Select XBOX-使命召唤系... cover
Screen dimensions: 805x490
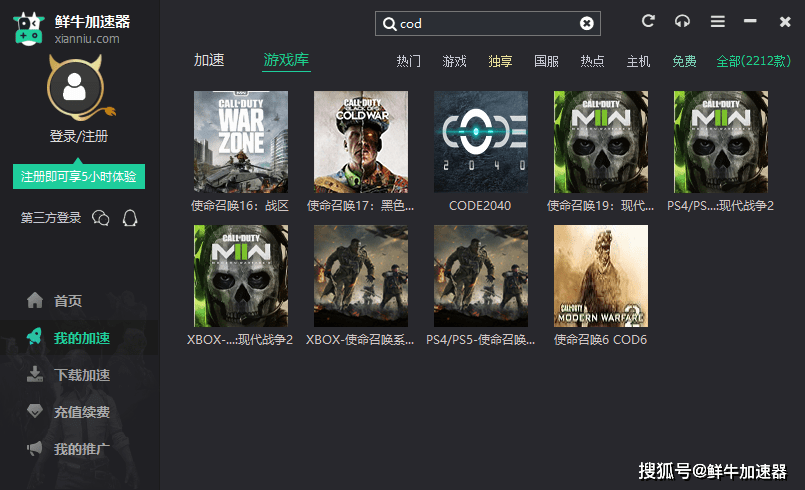click(361, 276)
